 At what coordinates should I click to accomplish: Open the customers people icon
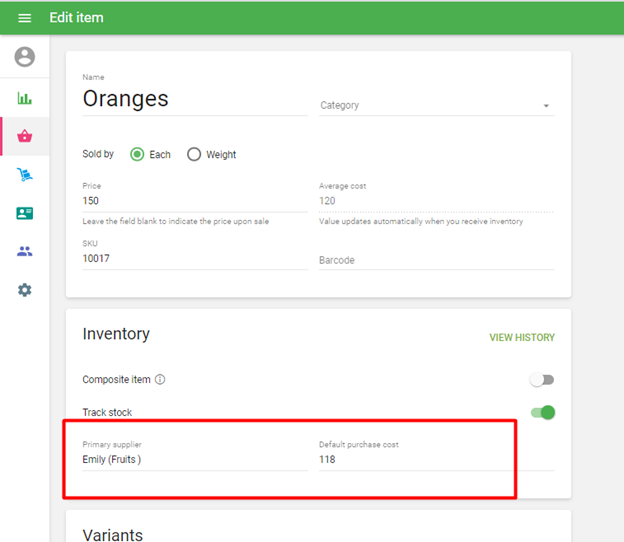(x=25, y=251)
